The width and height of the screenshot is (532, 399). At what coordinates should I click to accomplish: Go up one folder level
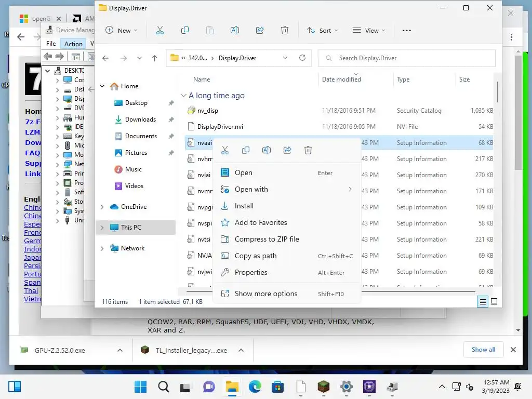click(154, 58)
